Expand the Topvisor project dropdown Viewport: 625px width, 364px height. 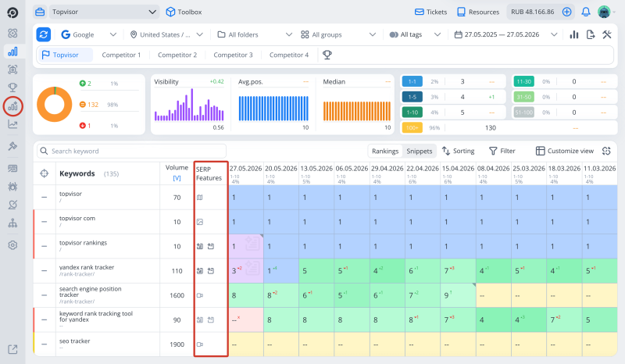pyautogui.click(x=104, y=12)
